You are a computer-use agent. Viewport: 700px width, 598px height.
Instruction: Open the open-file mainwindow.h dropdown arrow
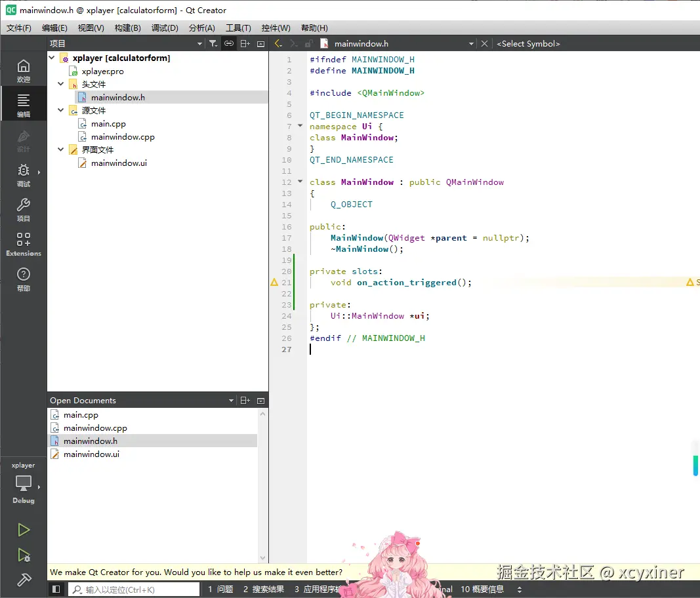point(470,43)
